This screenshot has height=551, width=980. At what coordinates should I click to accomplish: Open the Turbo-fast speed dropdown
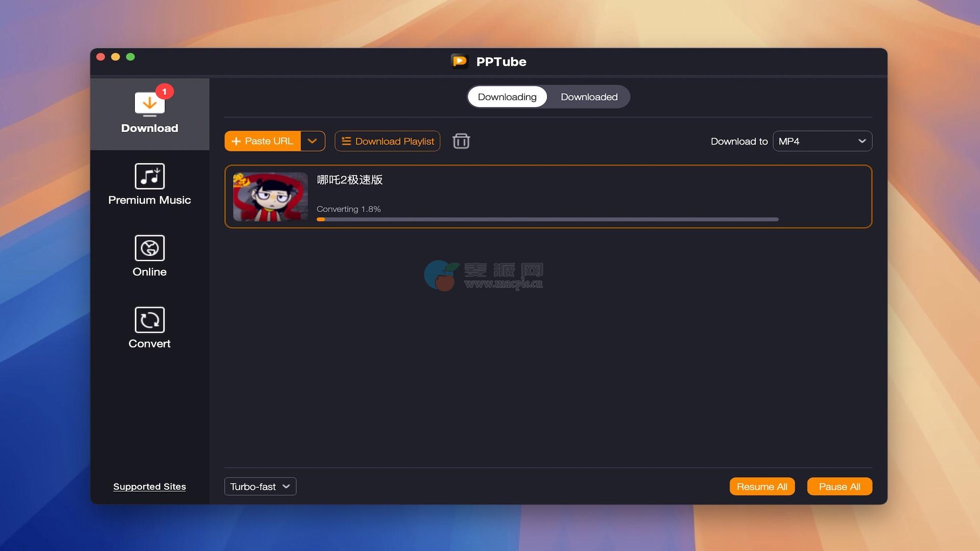click(260, 486)
